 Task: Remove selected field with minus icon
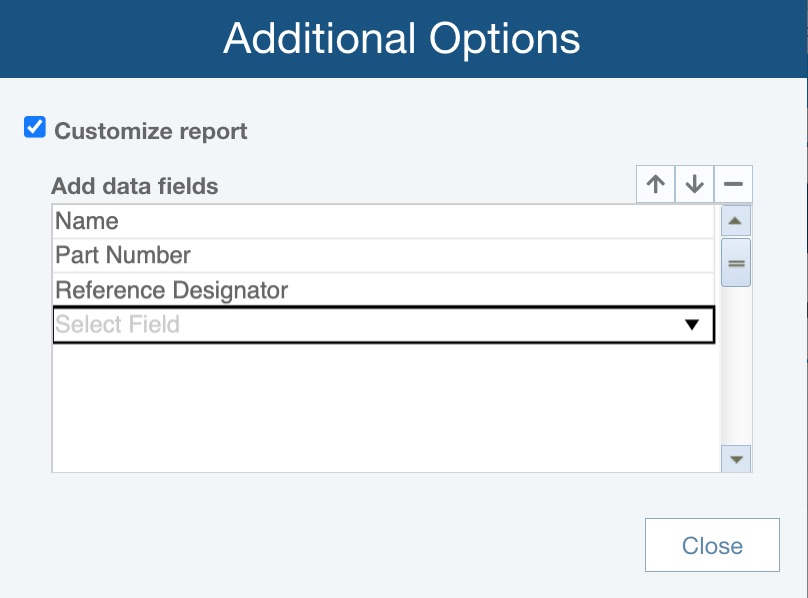[x=733, y=185]
